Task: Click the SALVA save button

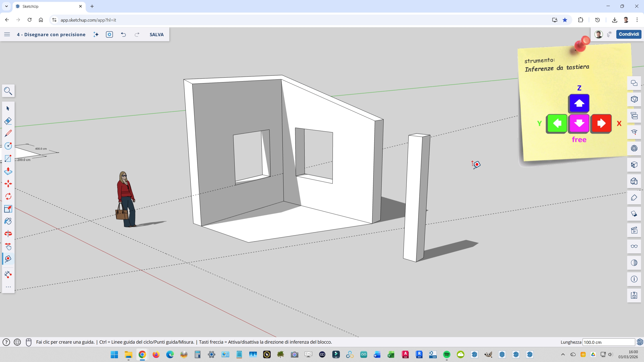Action: [x=156, y=34]
